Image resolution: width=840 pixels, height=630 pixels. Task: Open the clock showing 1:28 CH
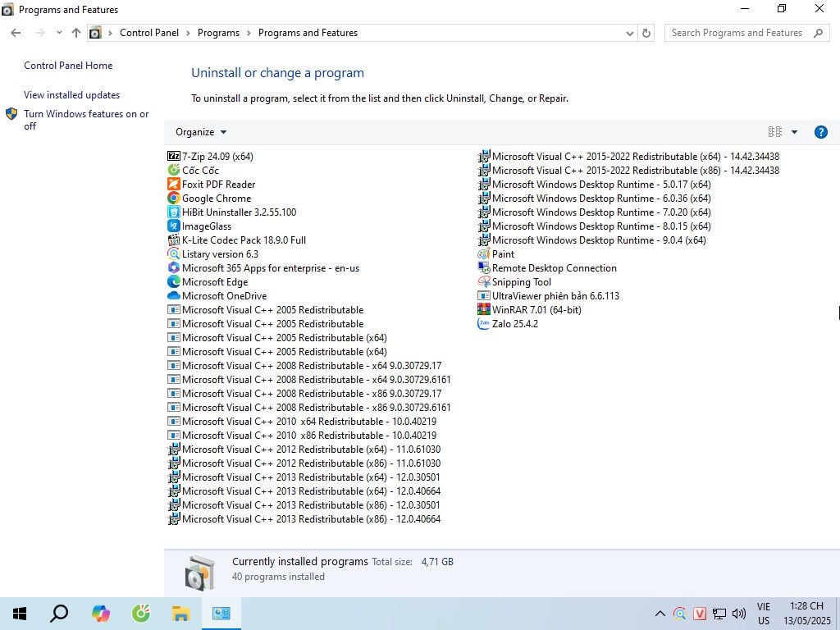click(x=807, y=614)
